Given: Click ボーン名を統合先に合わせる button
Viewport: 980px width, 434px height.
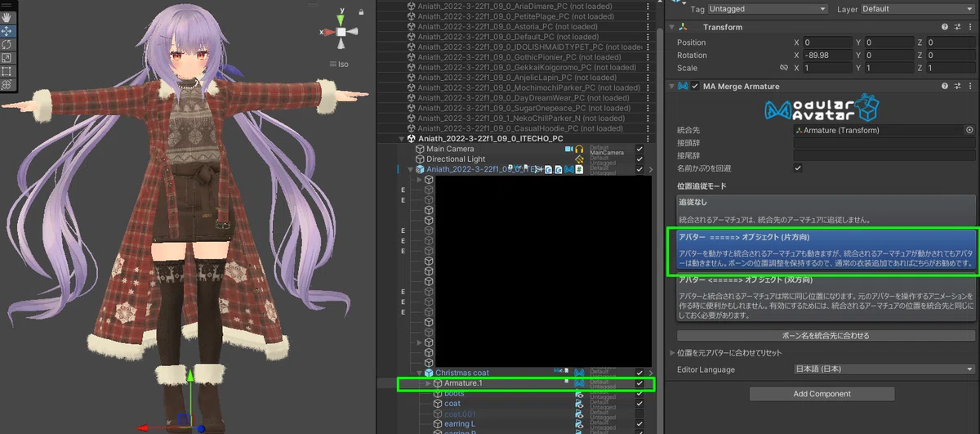Looking at the screenshot, I should pyautogui.click(x=826, y=335).
